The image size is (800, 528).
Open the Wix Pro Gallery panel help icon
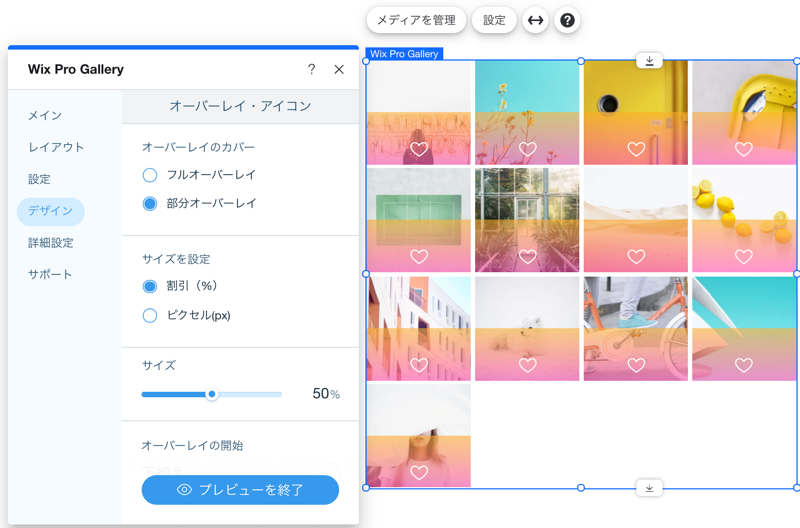(311, 69)
